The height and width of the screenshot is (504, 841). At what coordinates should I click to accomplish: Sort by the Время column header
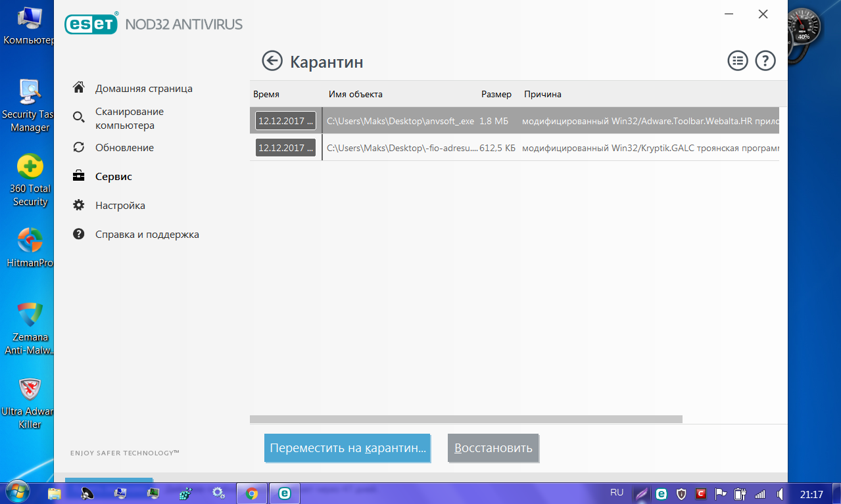tap(266, 94)
